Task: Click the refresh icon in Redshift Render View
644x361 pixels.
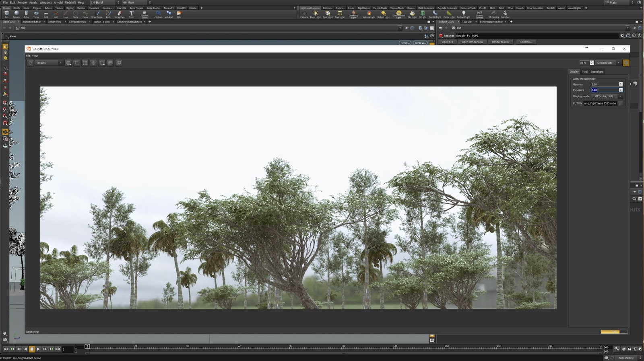Action: [x=30, y=63]
